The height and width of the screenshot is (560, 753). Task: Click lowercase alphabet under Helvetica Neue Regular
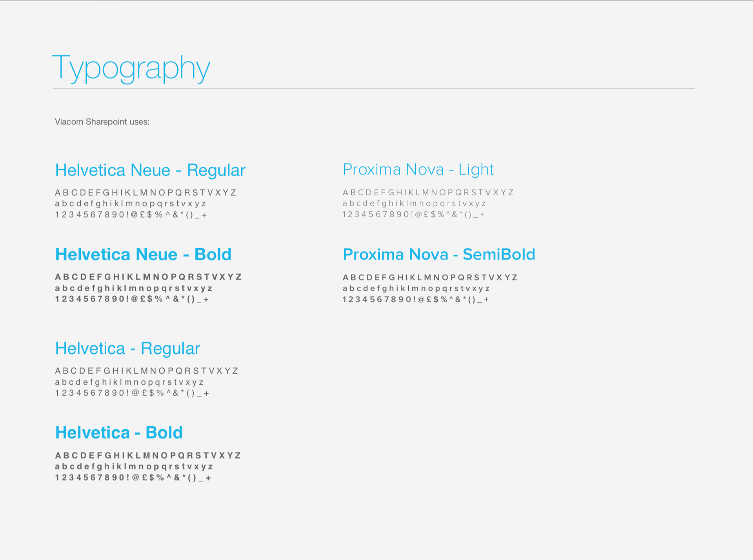click(x=131, y=204)
